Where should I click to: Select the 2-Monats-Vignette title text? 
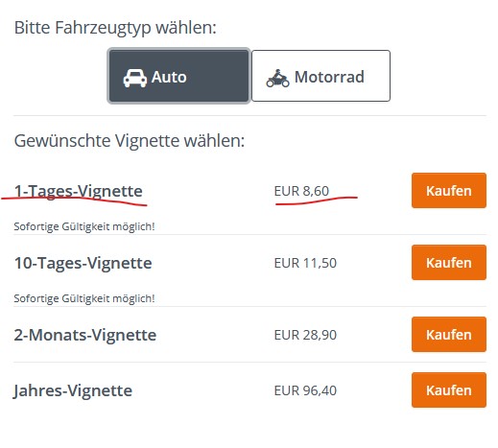click(85, 335)
